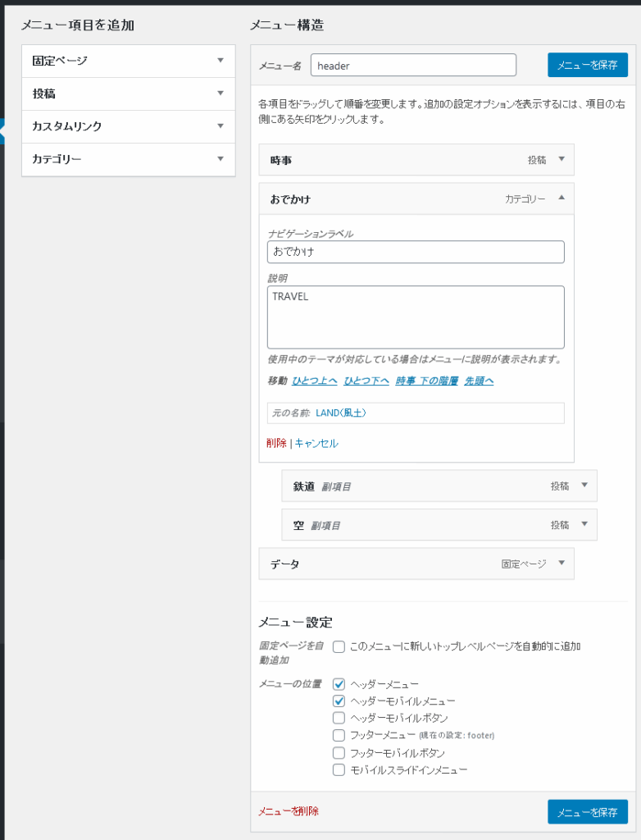Image resolution: width=641 pixels, height=840 pixels.
Task: Expand the 投稿 section arrow
Action: (x=220, y=94)
